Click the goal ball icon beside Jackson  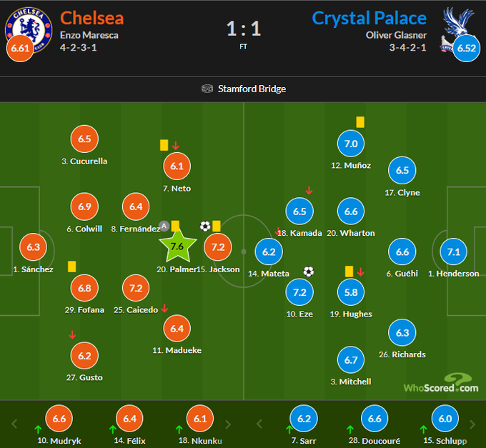coord(205,227)
